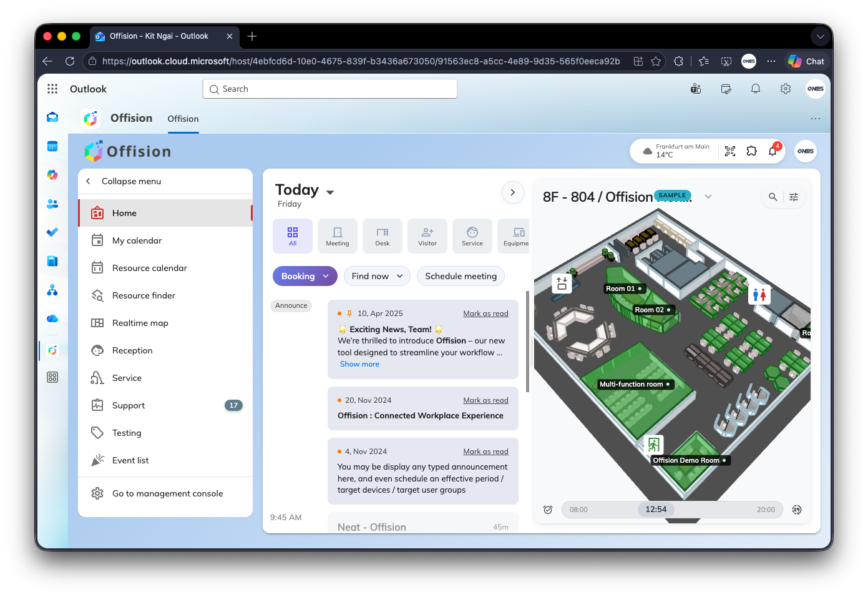The width and height of the screenshot is (868, 597).
Task: Open Calendar in the Outlook sidebar
Action: point(52,146)
